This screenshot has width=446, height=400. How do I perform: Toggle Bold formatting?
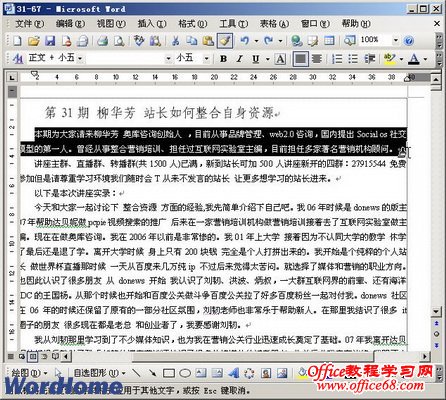click(224, 59)
